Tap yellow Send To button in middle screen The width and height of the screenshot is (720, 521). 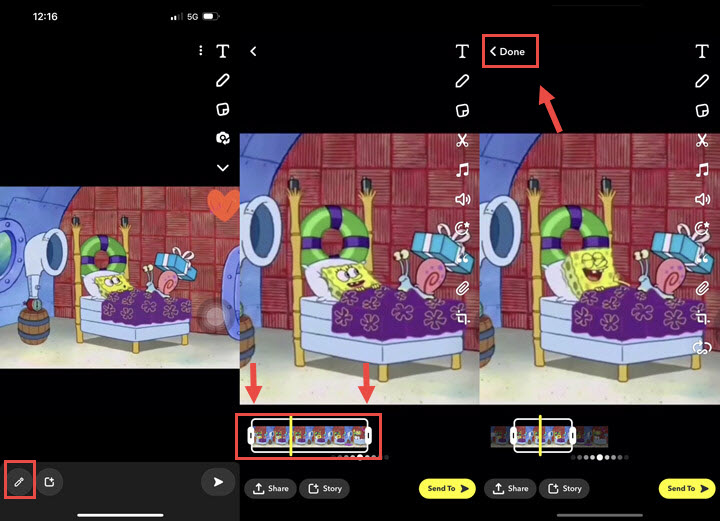pyautogui.click(x=447, y=488)
